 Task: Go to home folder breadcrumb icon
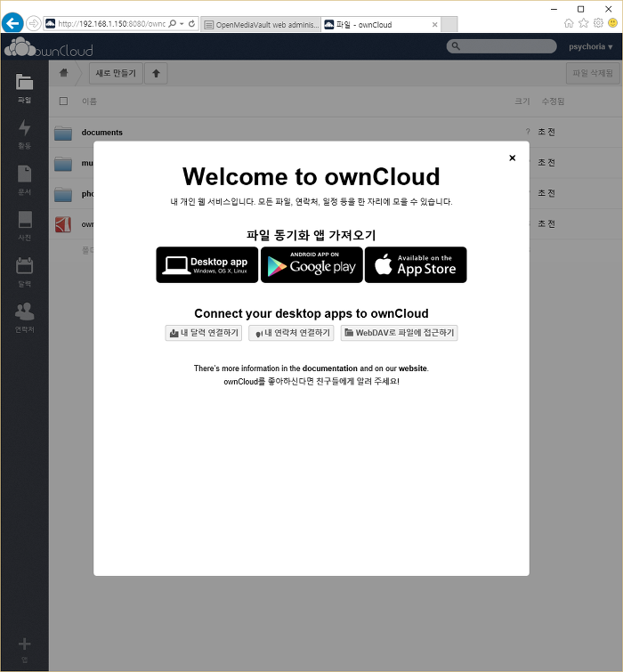click(64, 72)
